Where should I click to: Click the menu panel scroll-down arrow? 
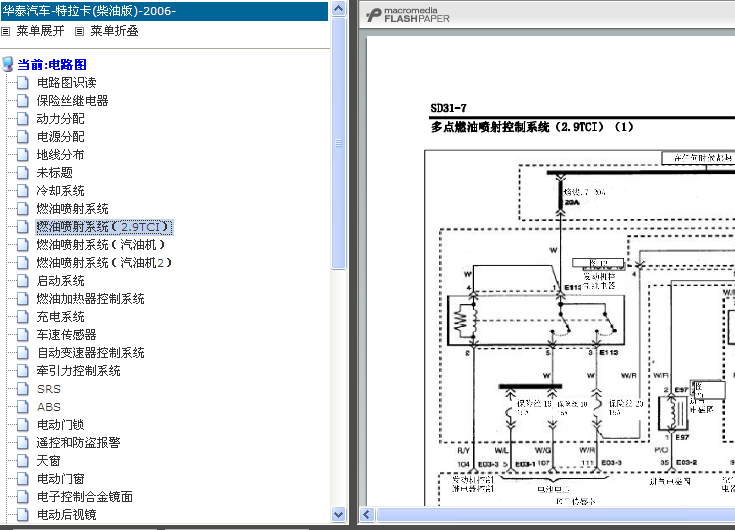(338, 515)
